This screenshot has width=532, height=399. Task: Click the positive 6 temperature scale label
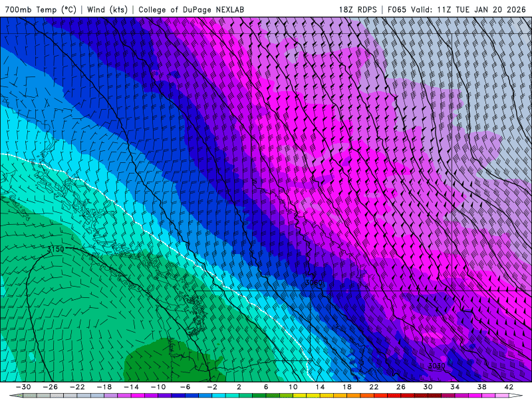266,387
